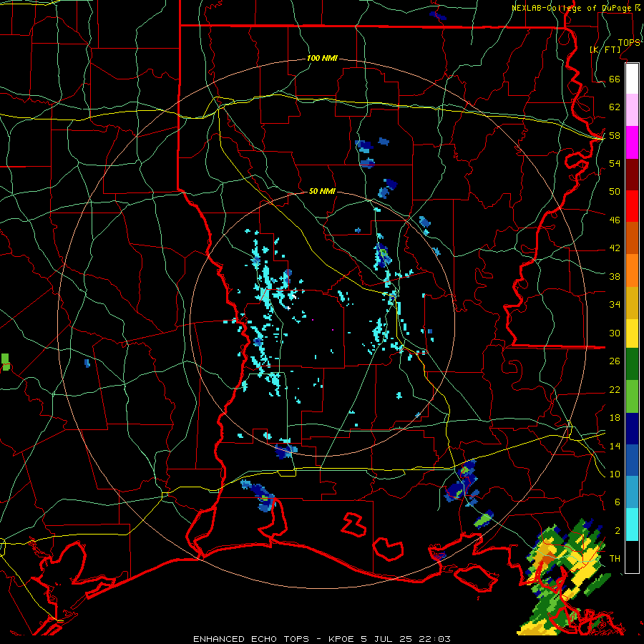Viewport: 644px width, 644px height.
Task: Click the medium blue legend swatch
Action: (x=632, y=460)
